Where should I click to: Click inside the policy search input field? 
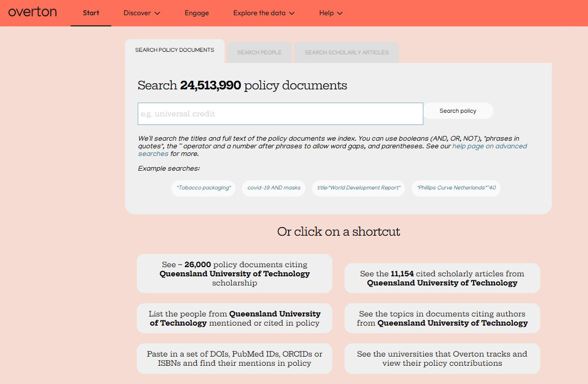point(280,113)
